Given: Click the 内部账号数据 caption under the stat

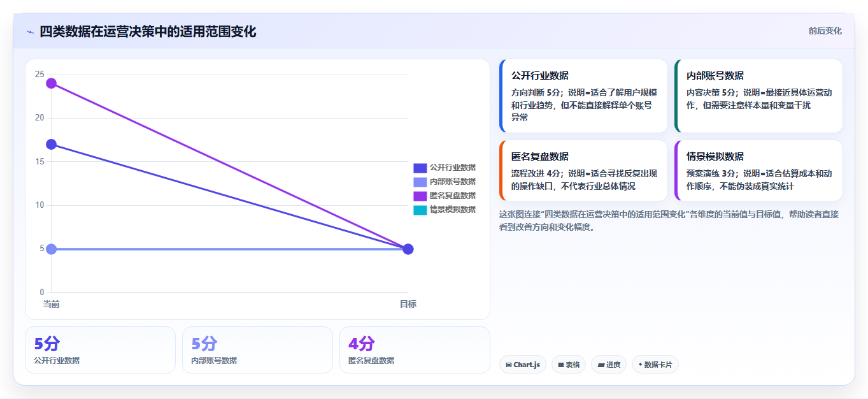Looking at the screenshot, I should (x=214, y=360).
